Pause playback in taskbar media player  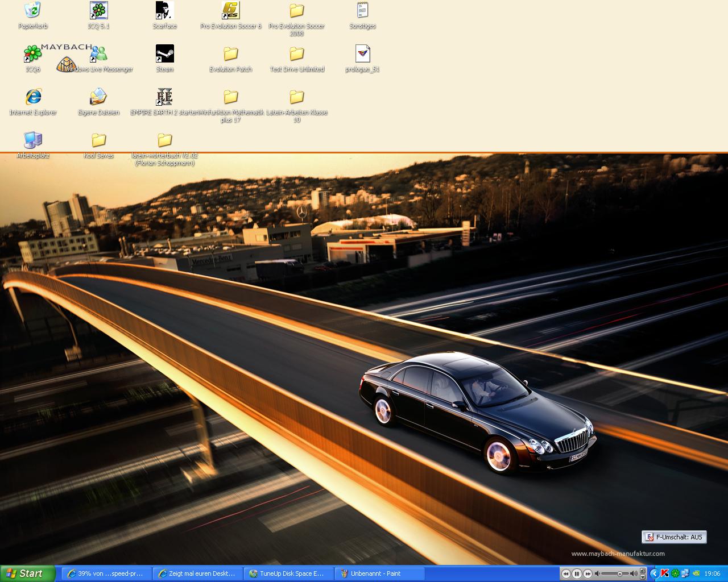click(x=577, y=573)
